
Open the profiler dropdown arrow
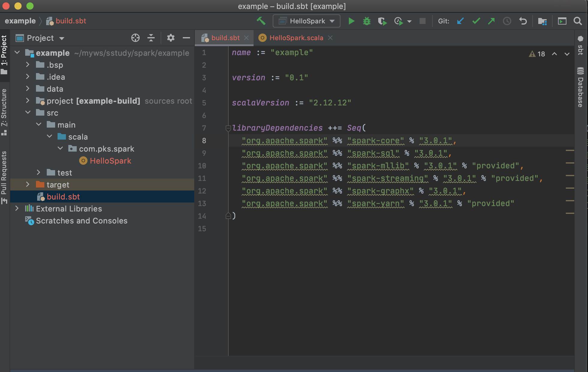[x=409, y=21]
